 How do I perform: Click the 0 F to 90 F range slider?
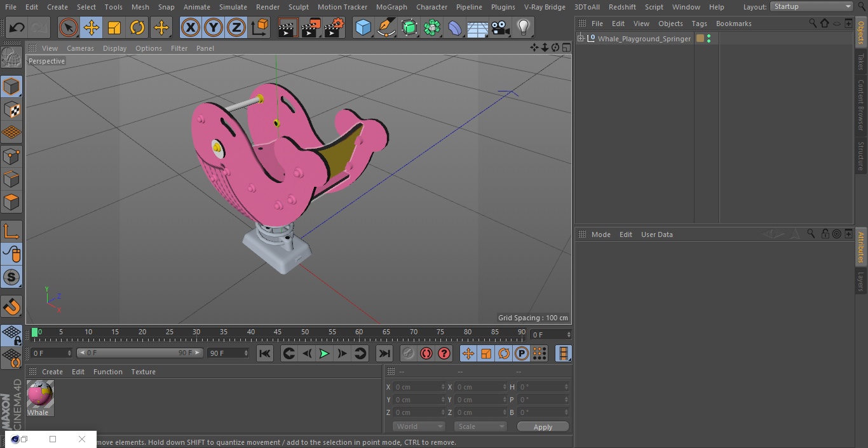pyautogui.click(x=140, y=353)
